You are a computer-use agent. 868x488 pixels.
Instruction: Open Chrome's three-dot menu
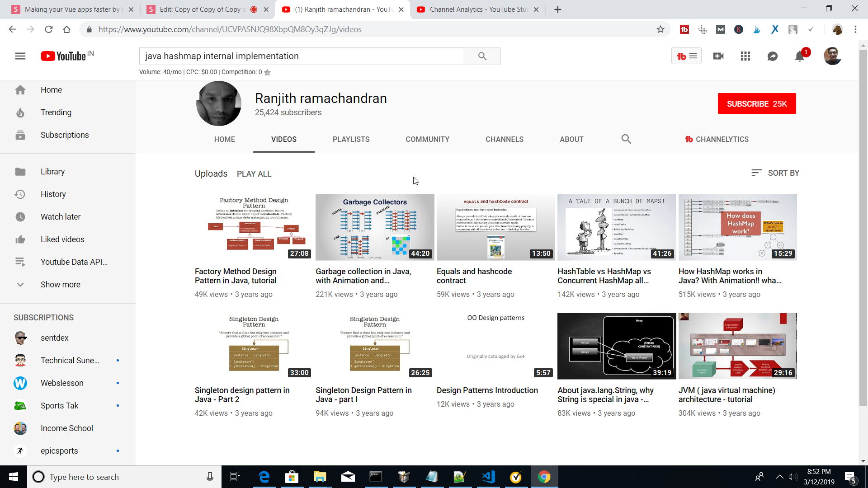855,29
